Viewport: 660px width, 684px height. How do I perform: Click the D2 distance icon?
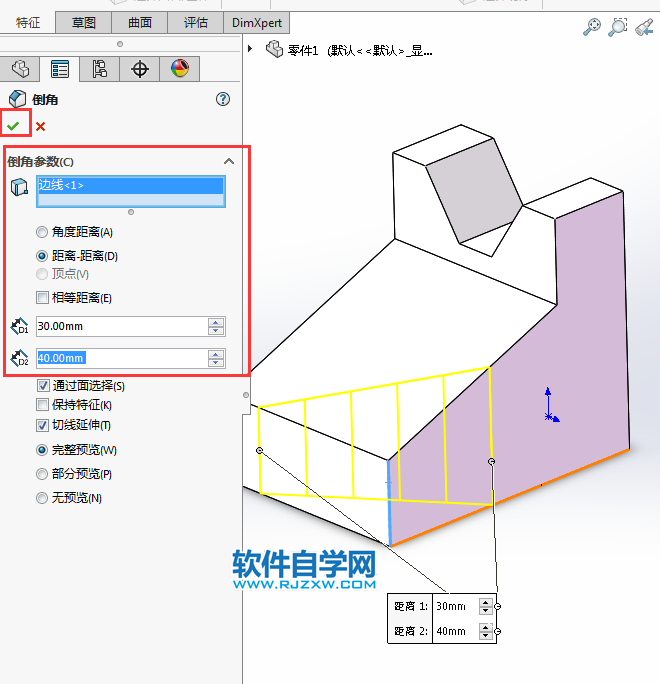[x=19, y=358]
